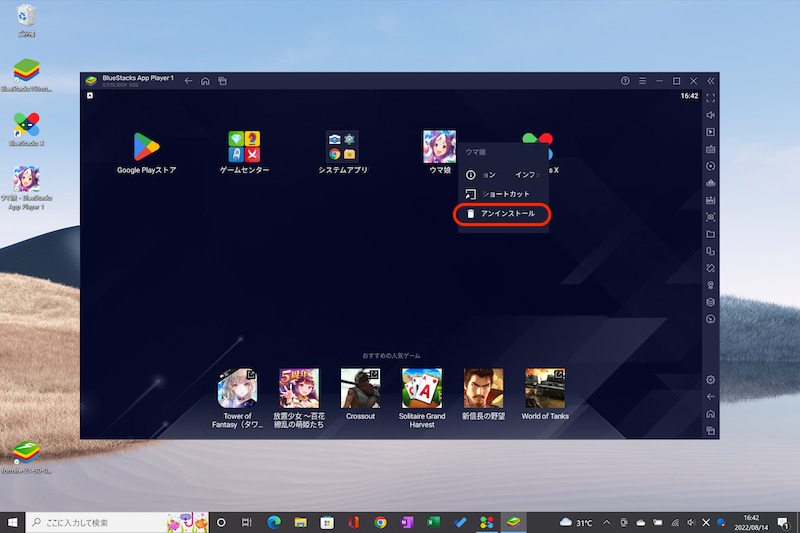The height and width of the screenshot is (533, 800).
Task: Open BlueStacks settings gear in sidebar
Action: pos(710,380)
